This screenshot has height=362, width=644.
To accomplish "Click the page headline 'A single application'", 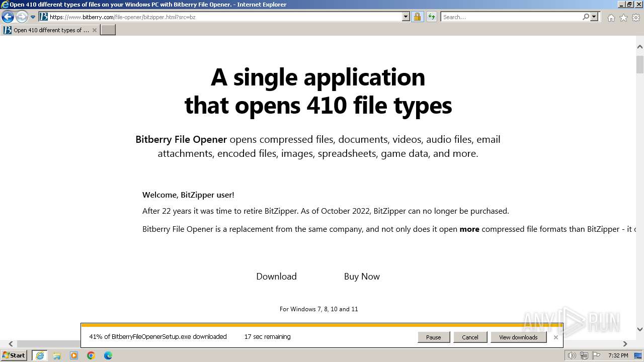I will click(x=318, y=77).
